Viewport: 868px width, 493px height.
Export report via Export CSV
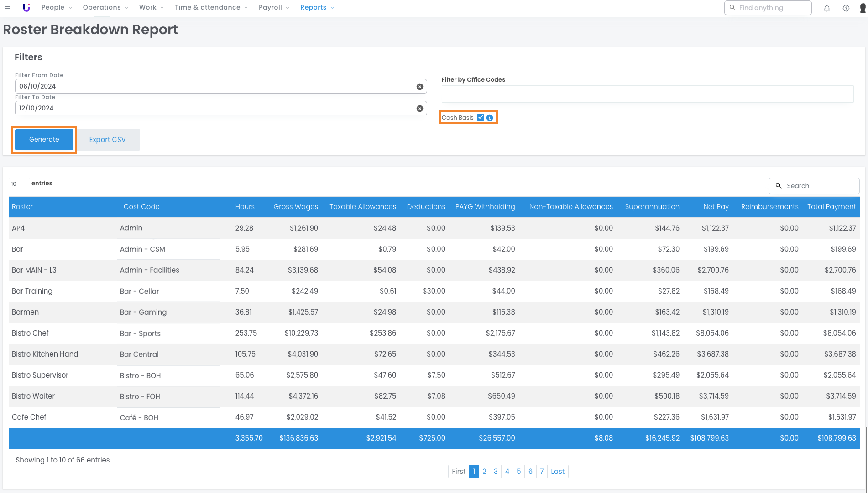point(107,140)
